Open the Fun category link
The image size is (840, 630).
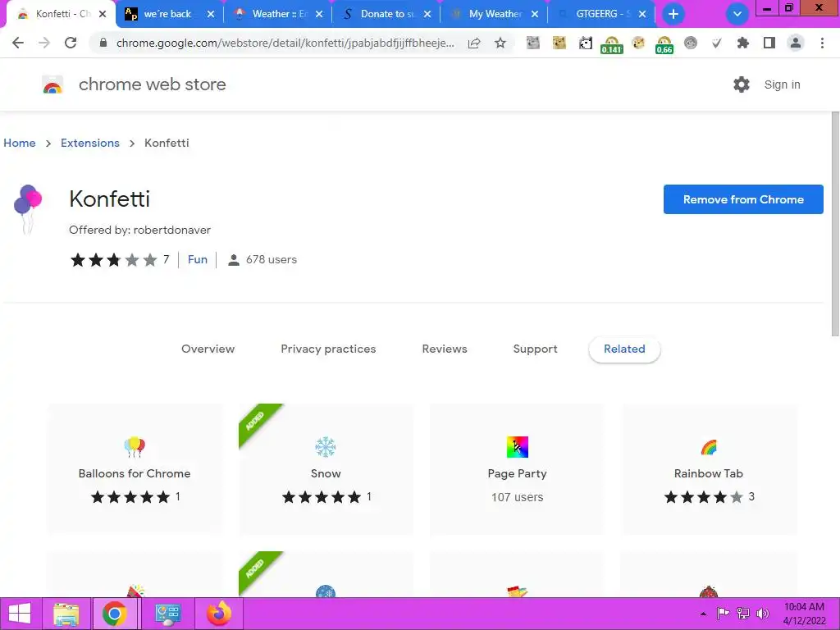(197, 259)
